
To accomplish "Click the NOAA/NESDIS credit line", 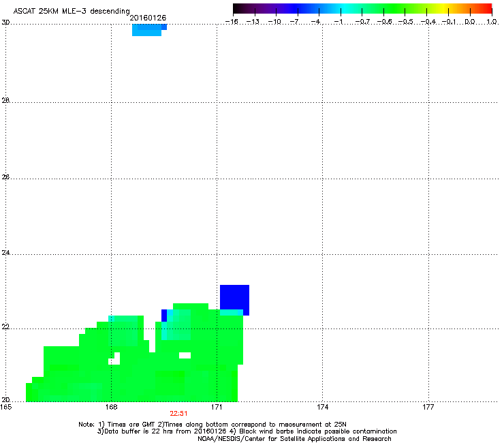I will (x=294, y=439).
